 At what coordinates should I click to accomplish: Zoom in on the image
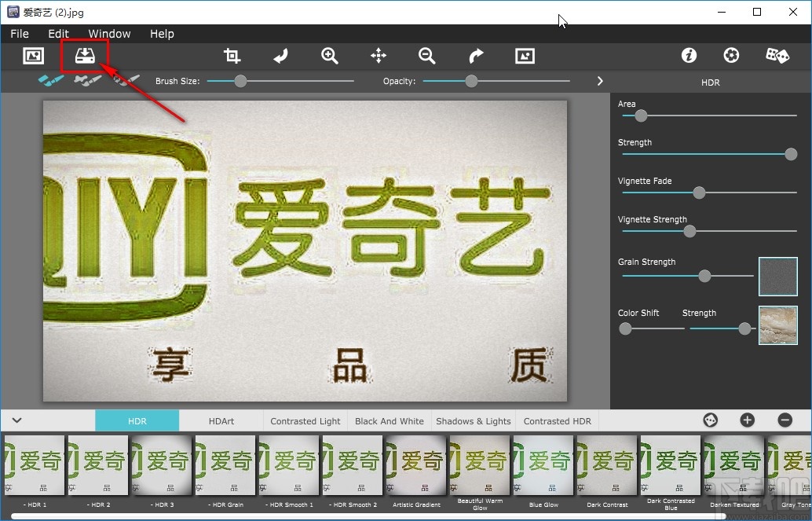click(x=329, y=56)
